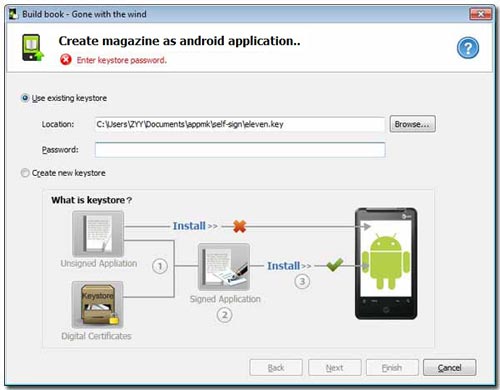Click the Android robot phone illustration
The height and width of the screenshot is (390, 500).
pyautogui.click(x=386, y=264)
